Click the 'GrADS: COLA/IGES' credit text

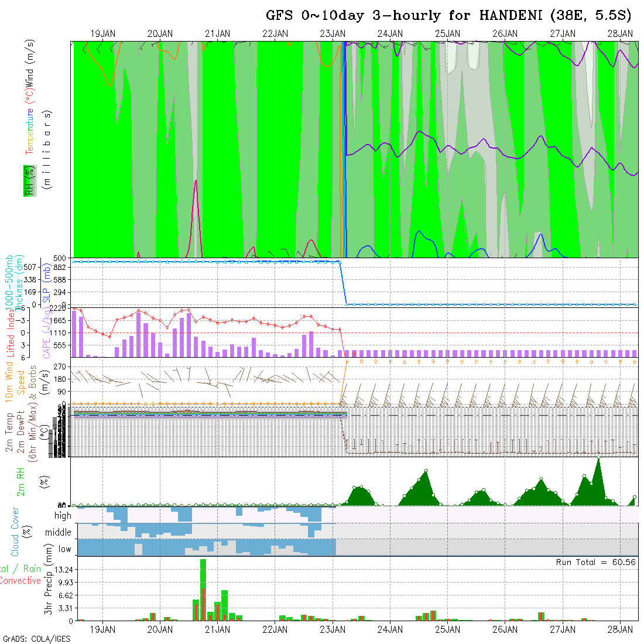click(37, 639)
